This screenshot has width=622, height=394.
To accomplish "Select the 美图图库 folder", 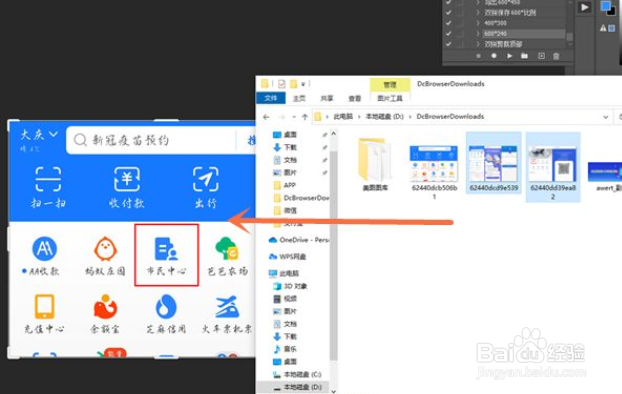I will (x=375, y=164).
